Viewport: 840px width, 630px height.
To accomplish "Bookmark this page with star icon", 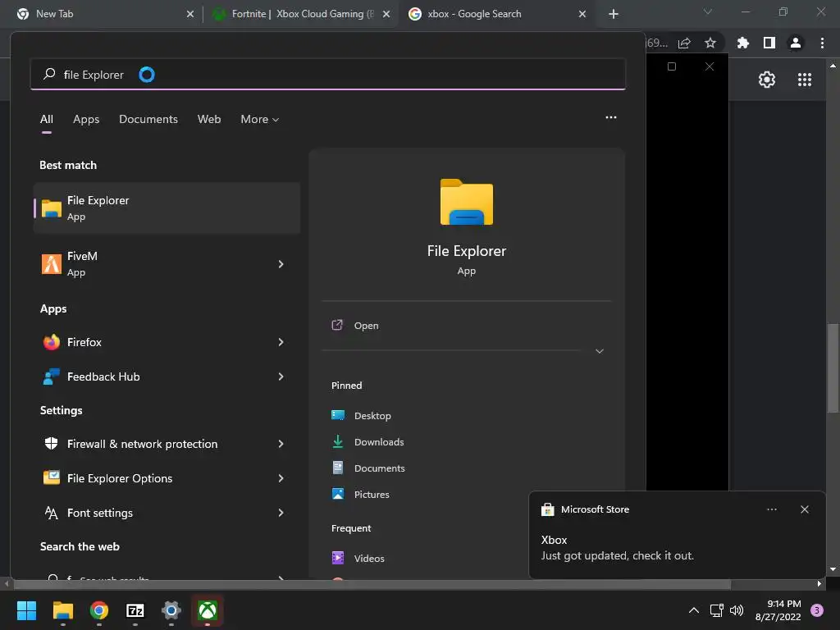I will (x=710, y=43).
